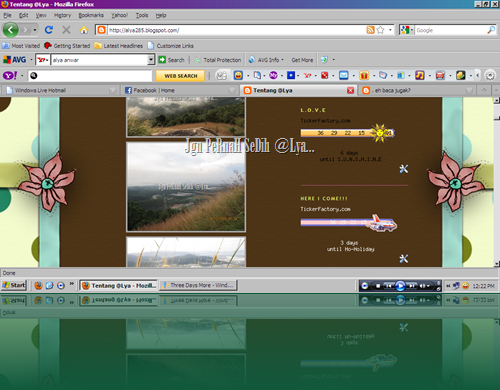The width and height of the screenshot is (500, 390).
Task: Click the purple My Yahoo icon
Action: tap(273, 76)
